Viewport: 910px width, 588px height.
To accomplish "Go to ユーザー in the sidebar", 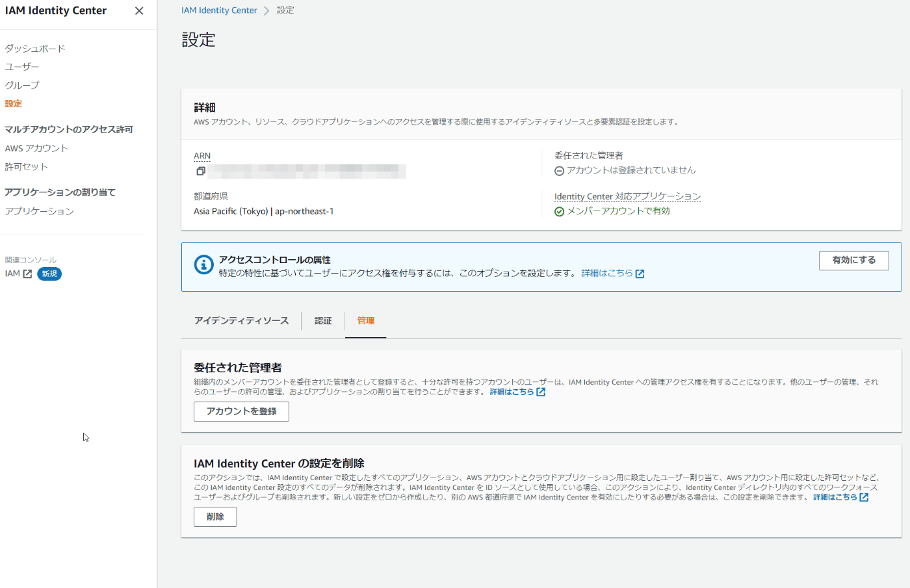I will tap(22, 67).
